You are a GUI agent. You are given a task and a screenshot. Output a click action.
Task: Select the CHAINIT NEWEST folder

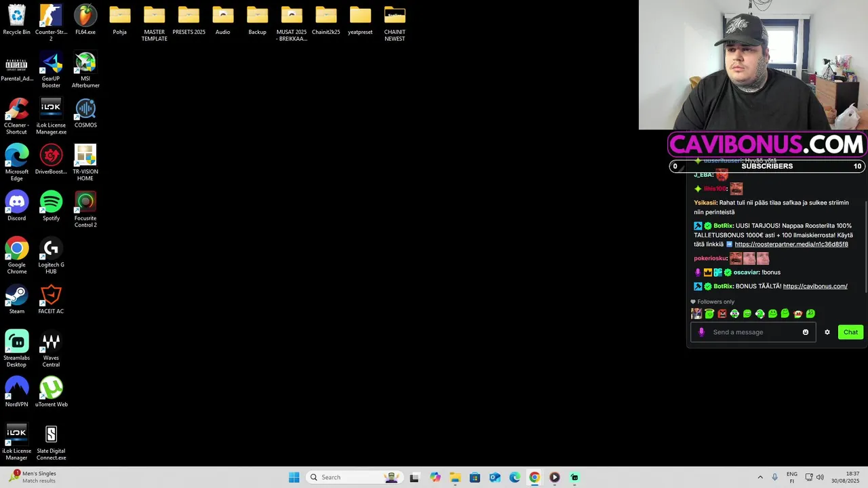[395, 23]
